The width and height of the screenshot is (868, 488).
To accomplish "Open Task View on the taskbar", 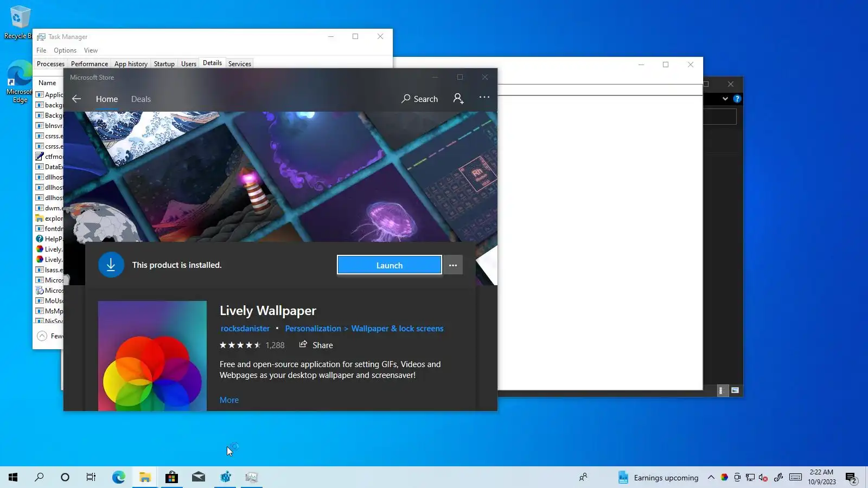I will [91, 477].
